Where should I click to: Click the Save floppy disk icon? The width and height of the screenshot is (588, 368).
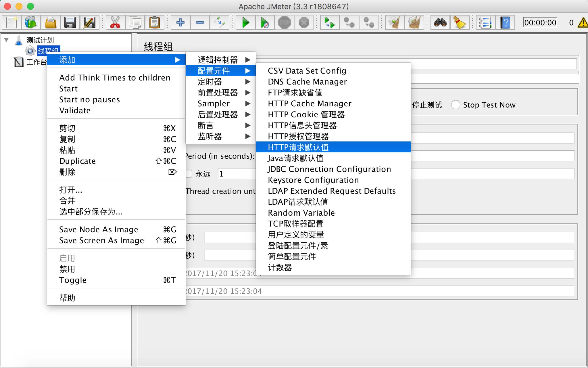pos(70,22)
